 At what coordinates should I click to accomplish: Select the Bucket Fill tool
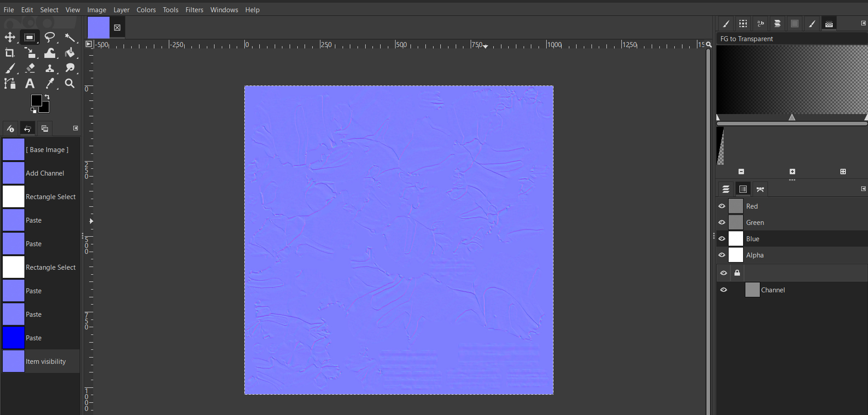coord(71,52)
